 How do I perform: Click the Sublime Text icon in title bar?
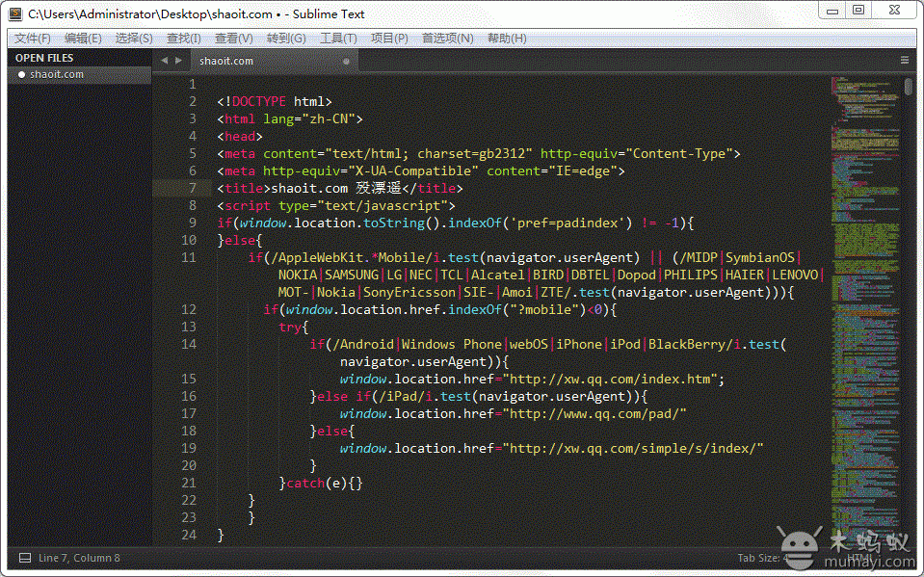click(x=15, y=13)
